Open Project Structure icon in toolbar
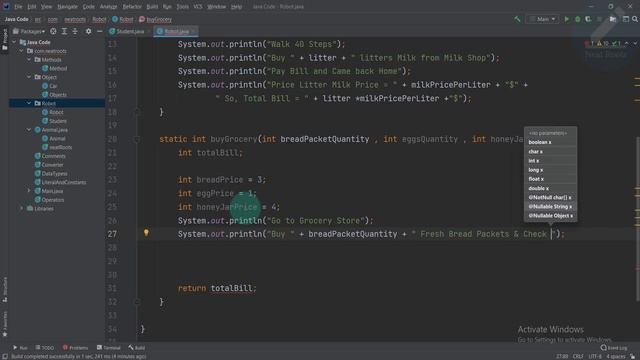This screenshot has width=640, height=360. click(613, 19)
